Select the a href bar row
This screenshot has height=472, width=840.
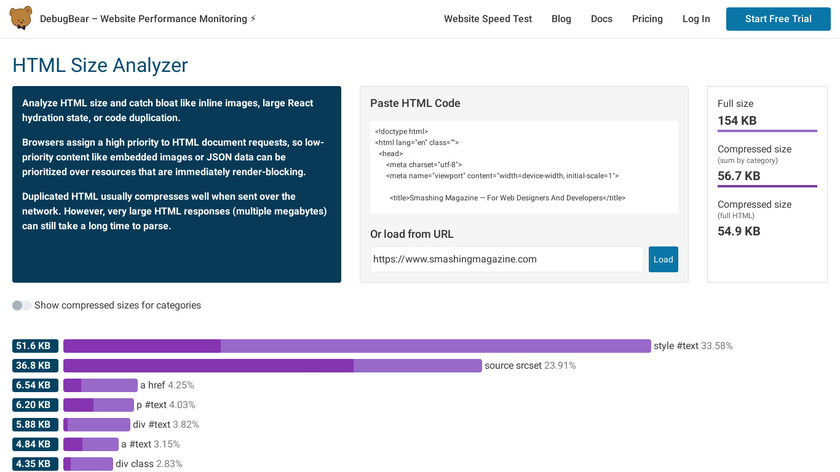pyautogui.click(x=100, y=385)
